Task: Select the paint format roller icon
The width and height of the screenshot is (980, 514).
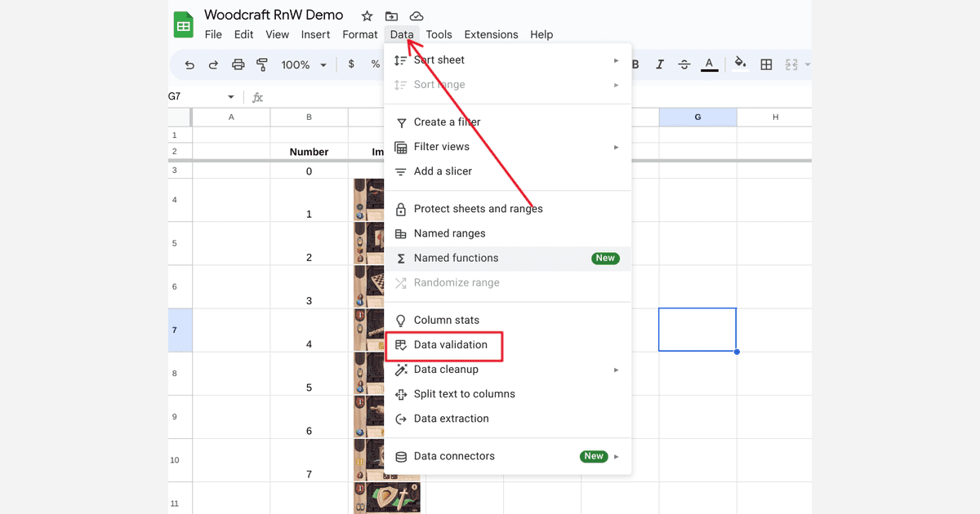Action: pos(262,65)
